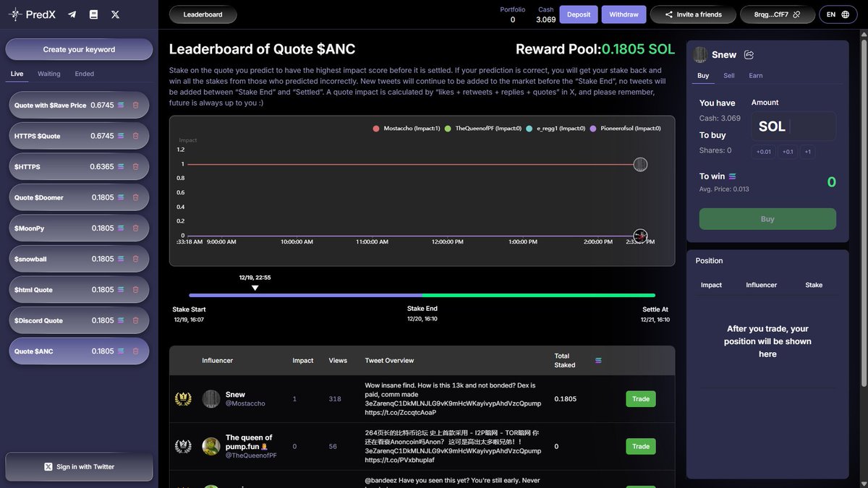The width and height of the screenshot is (868, 488).
Task: Select the Buy tab in trade panel
Action: (x=703, y=75)
